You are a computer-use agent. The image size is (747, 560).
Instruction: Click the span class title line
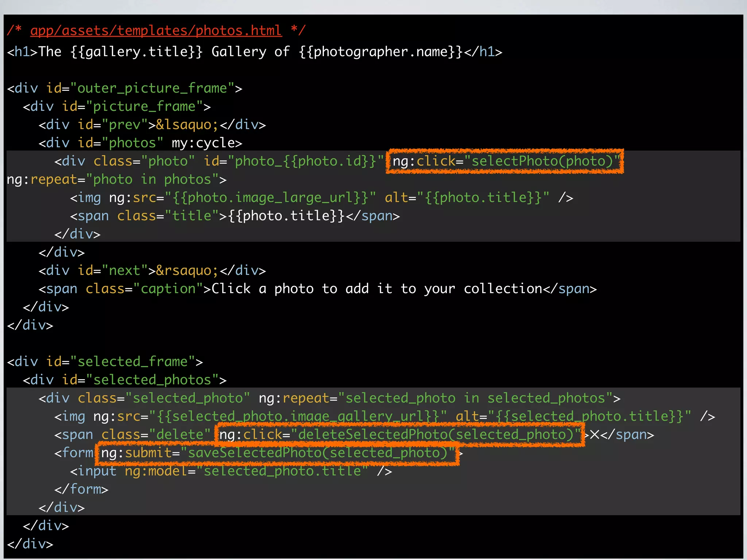pos(235,216)
